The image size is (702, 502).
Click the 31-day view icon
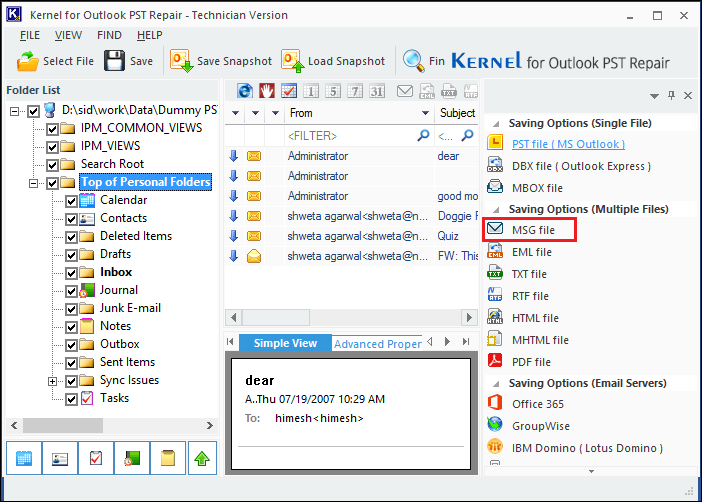(x=377, y=91)
